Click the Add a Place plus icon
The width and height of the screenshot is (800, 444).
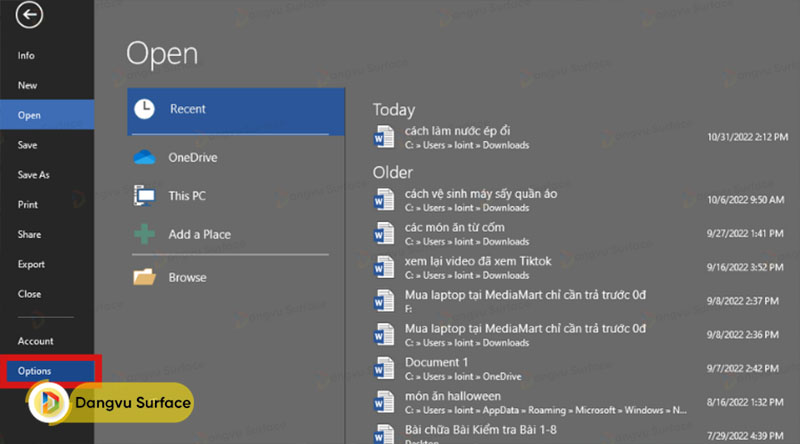145,234
